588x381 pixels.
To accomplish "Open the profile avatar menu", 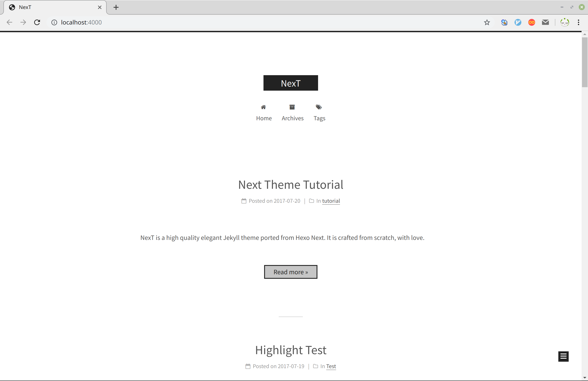I will (565, 23).
